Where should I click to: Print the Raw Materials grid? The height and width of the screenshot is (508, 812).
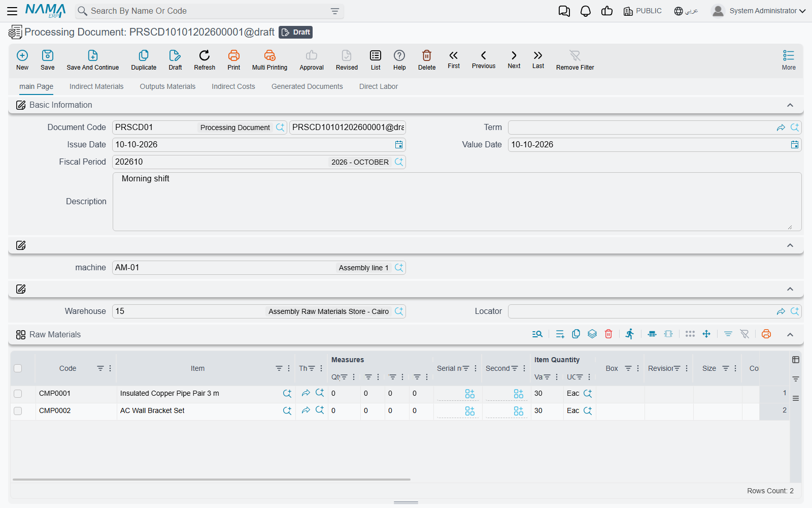pyautogui.click(x=766, y=334)
